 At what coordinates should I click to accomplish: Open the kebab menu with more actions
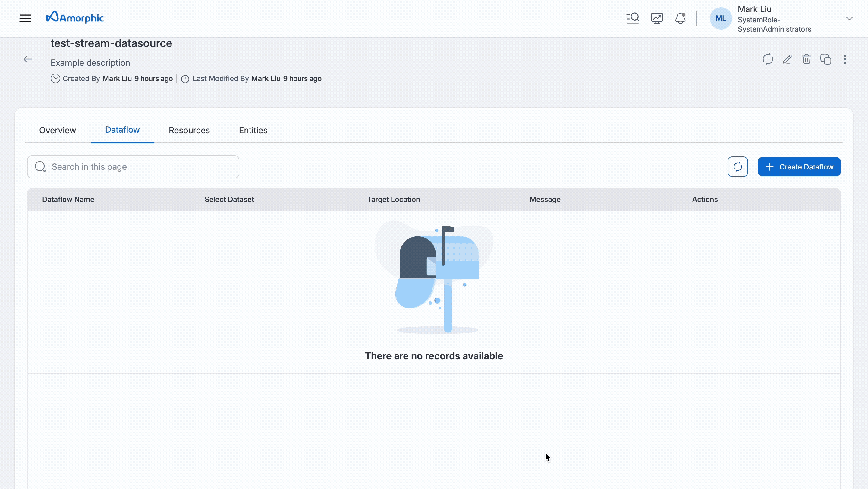(x=845, y=59)
